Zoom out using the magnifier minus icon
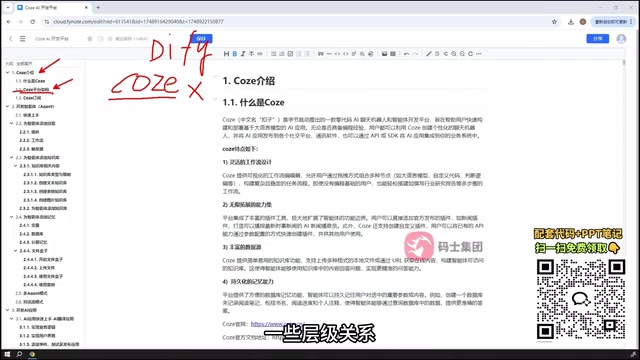This screenshot has width=640, height=360. click(462, 54)
